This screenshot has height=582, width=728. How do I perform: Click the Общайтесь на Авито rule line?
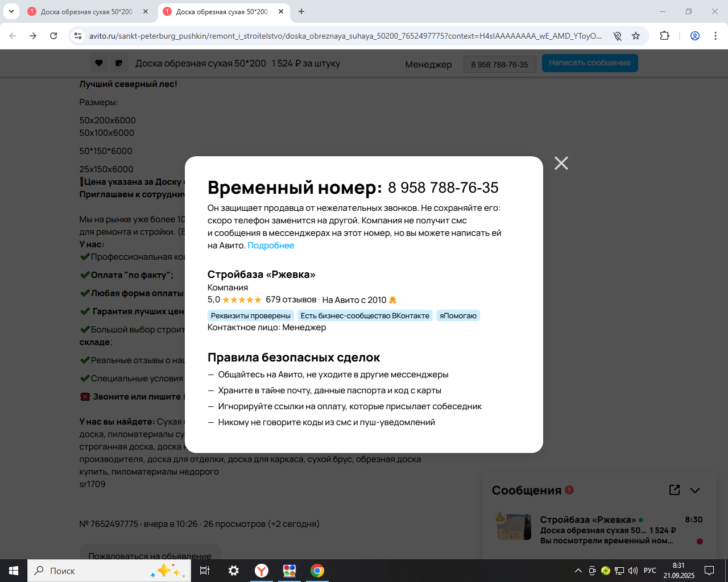(x=333, y=375)
